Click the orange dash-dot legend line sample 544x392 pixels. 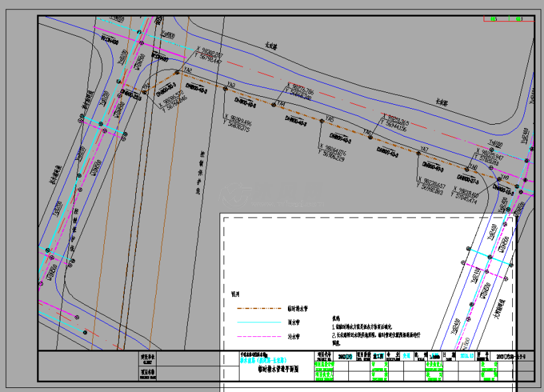259,308
